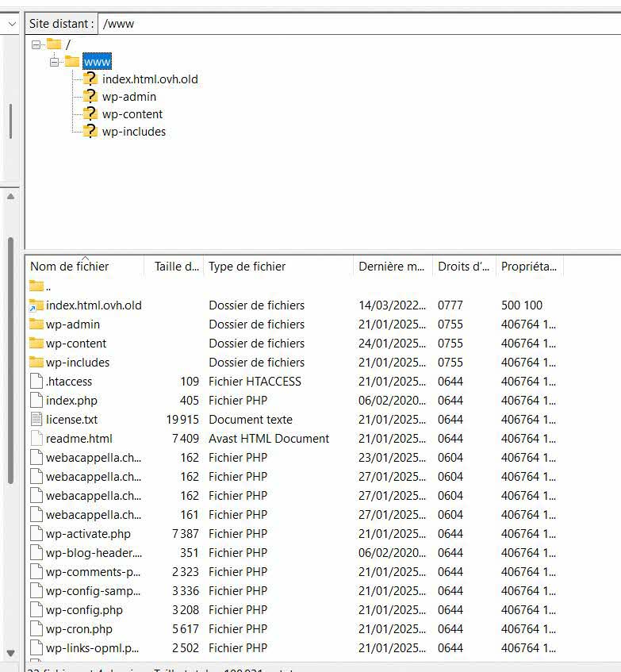Select the wp-cron.php file row

(79, 629)
